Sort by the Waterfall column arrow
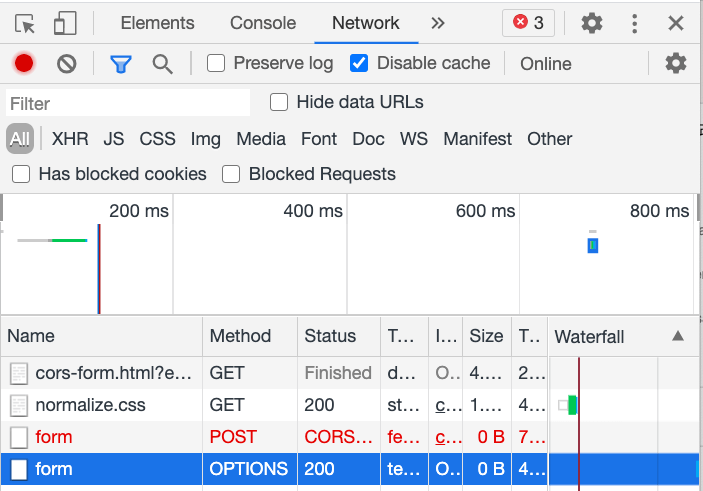This screenshot has height=491, width=703. click(678, 336)
